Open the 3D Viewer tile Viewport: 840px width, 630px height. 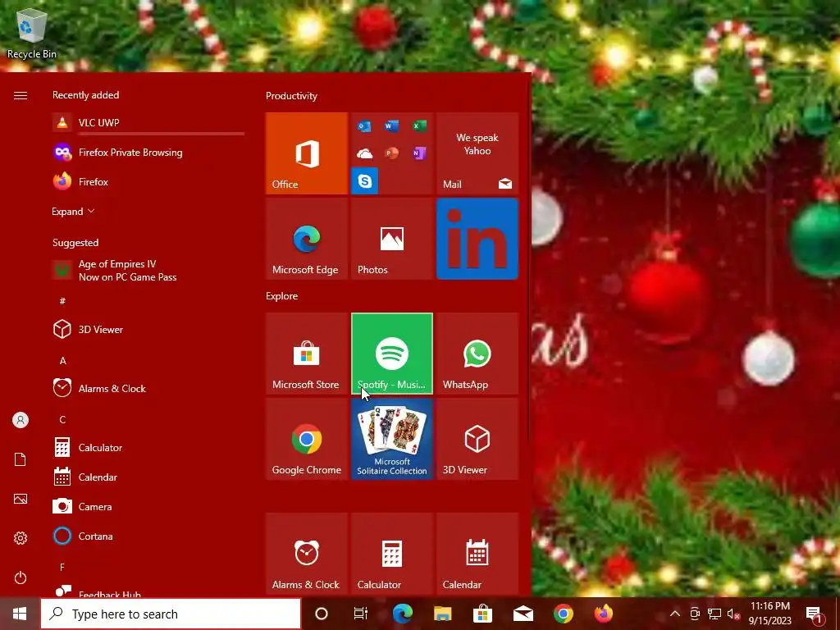click(x=477, y=439)
